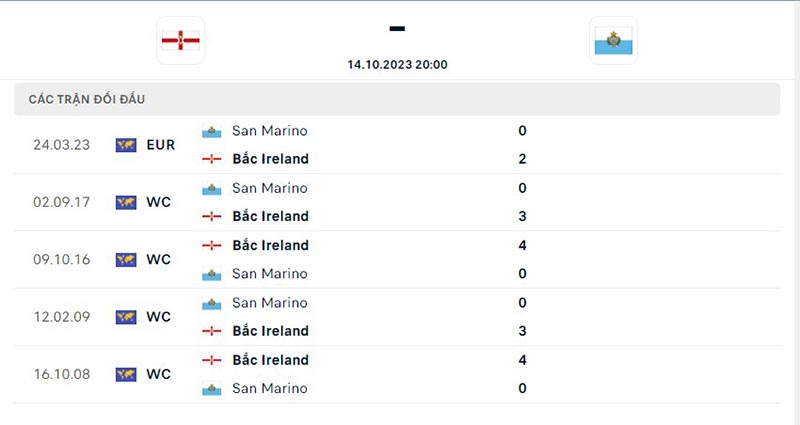Click Bắc Ireland's small flag in the 09.10.16 match
800x425 pixels.
click(211, 246)
